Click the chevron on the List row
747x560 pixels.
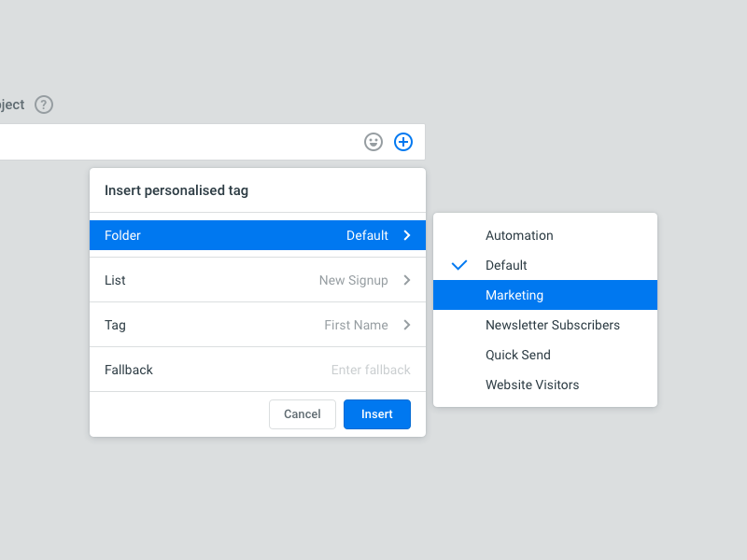point(407,280)
